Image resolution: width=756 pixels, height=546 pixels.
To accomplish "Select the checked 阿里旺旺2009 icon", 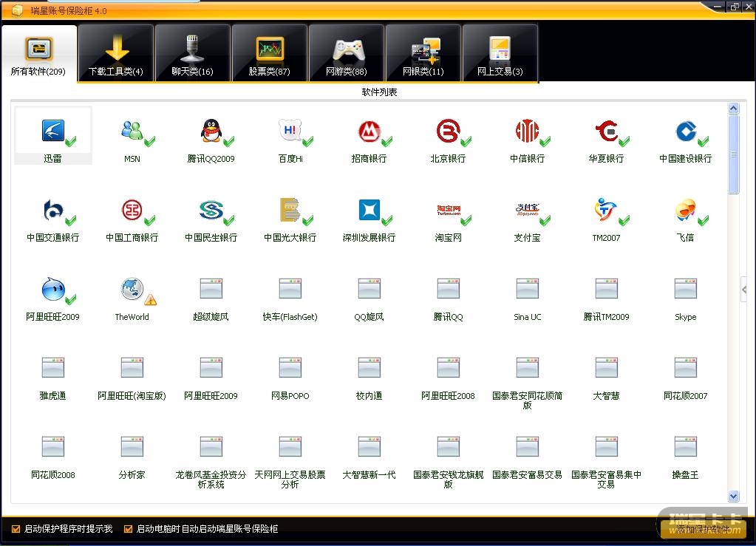I will tap(53, 289).
